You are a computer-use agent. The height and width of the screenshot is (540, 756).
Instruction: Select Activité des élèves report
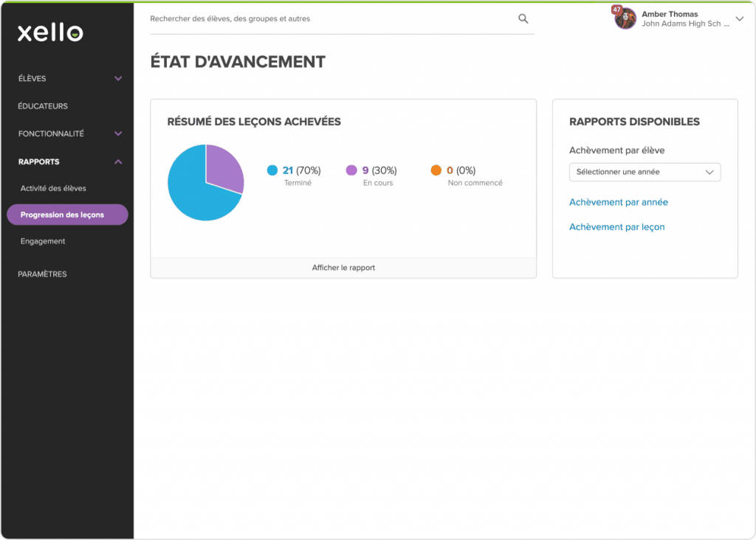click(x=53, y=189)
